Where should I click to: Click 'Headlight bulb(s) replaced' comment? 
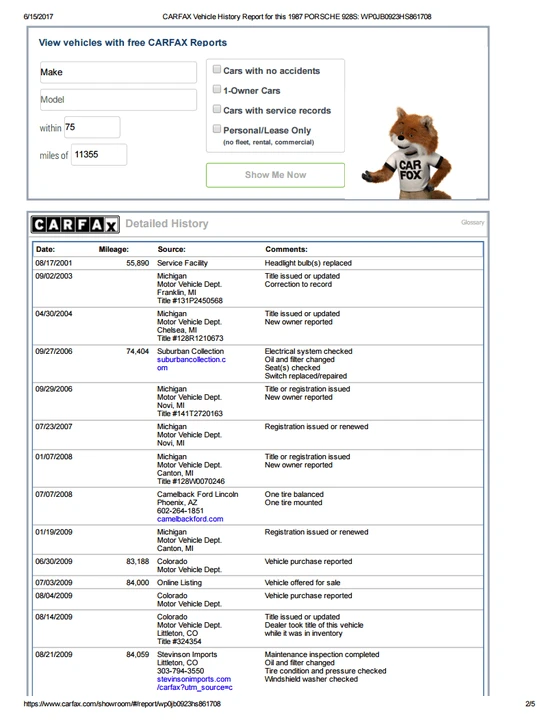click(308, 263)
